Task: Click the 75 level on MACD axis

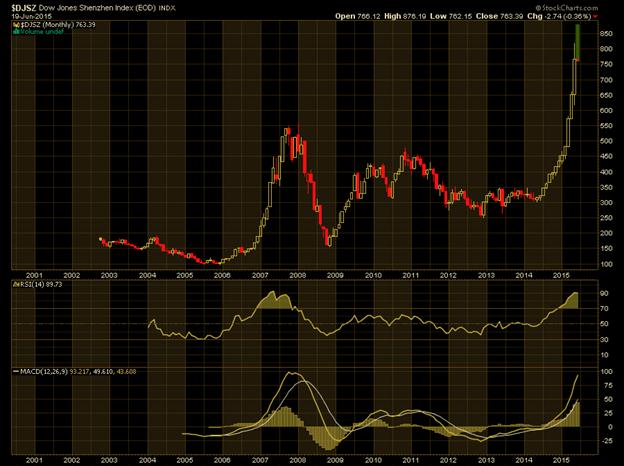Action: tap(606, 386)
